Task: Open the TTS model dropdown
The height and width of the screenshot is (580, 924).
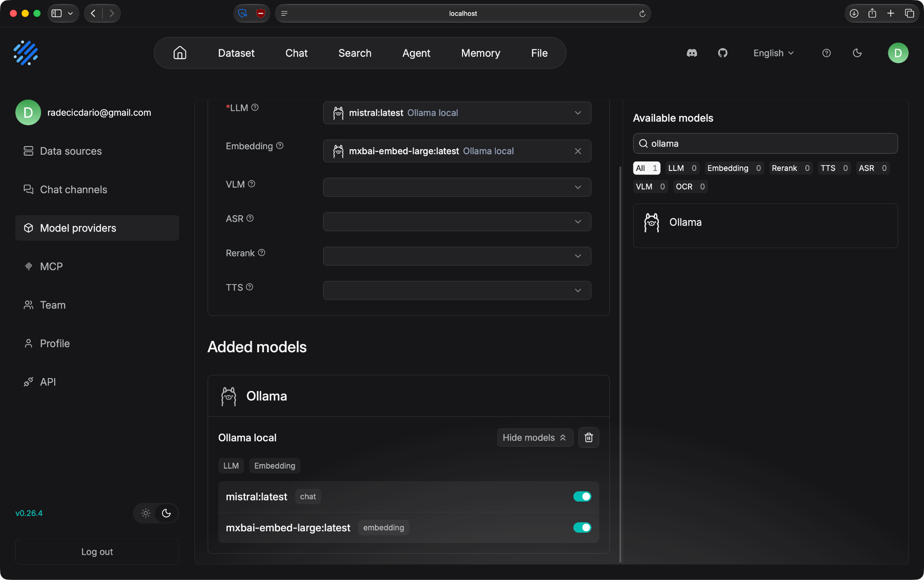Action: pyautogui.click(x=457, y=290)
